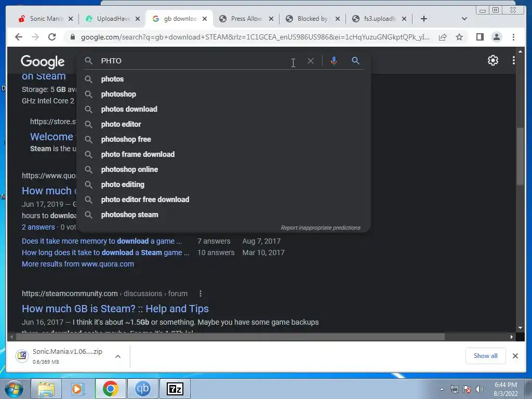Share this page via address bar icon
Screen dimensions: 532x399
[443, 37]
